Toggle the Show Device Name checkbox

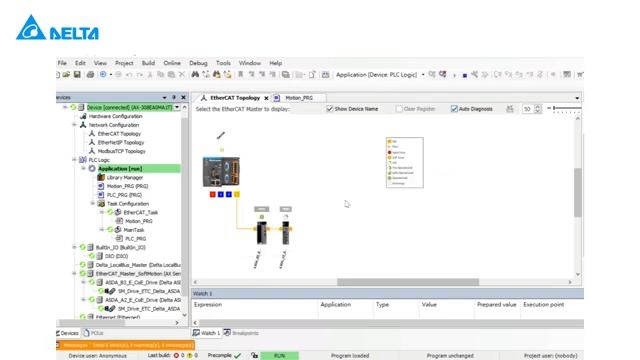pyautogui.click(x=330, y=109)
